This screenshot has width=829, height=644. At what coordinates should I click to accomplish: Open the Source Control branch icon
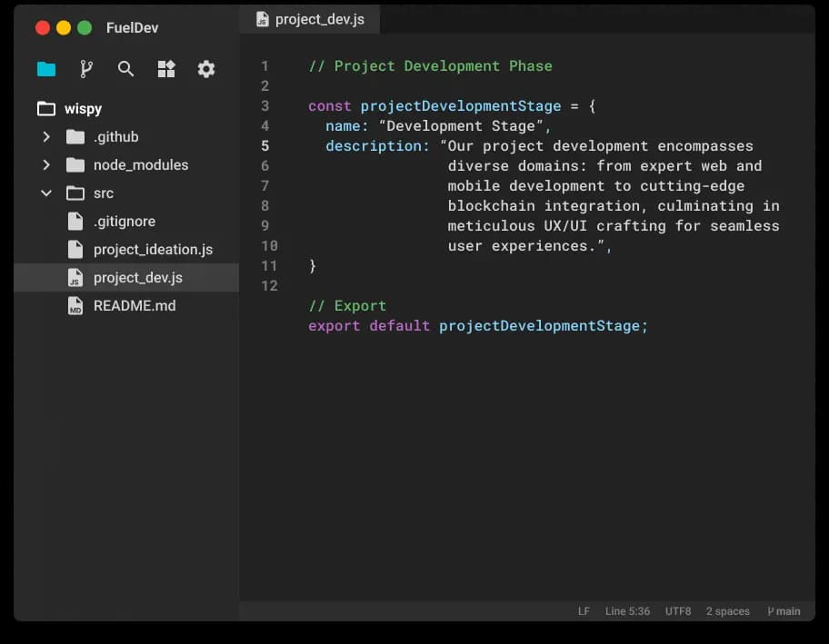coord(86,69)
